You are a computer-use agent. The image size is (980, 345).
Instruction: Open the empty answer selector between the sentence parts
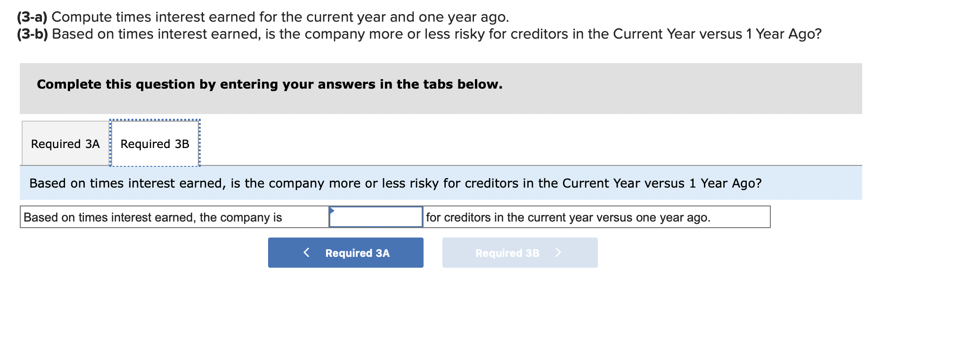pos(376,217)
